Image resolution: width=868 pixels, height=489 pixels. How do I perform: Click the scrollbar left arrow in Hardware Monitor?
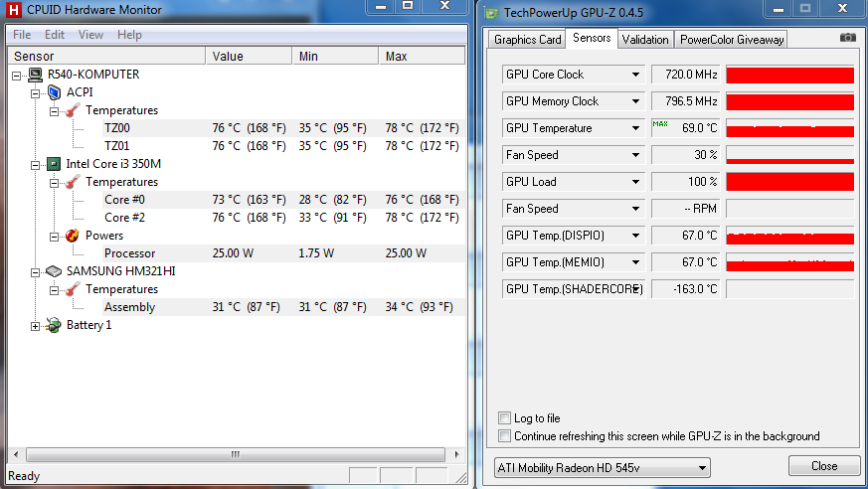pos(16,454)
